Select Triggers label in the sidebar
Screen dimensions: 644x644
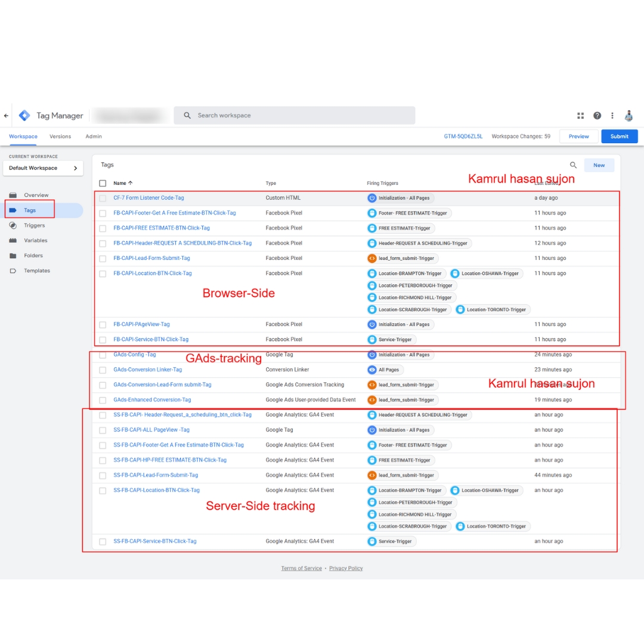point(35,225)
